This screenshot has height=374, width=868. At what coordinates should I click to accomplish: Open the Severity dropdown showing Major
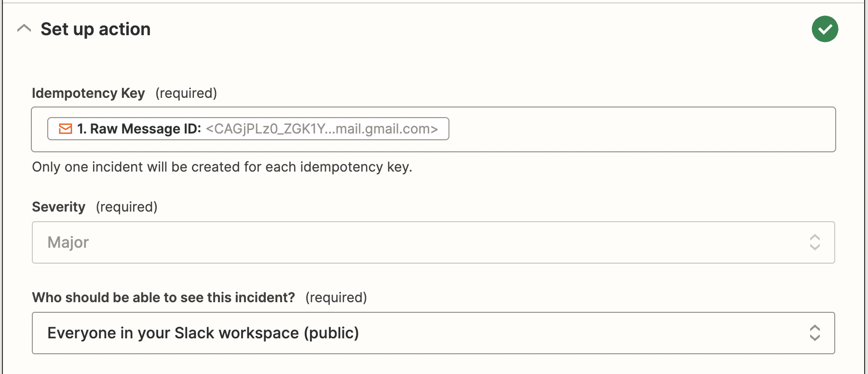(x=433, y=242)
